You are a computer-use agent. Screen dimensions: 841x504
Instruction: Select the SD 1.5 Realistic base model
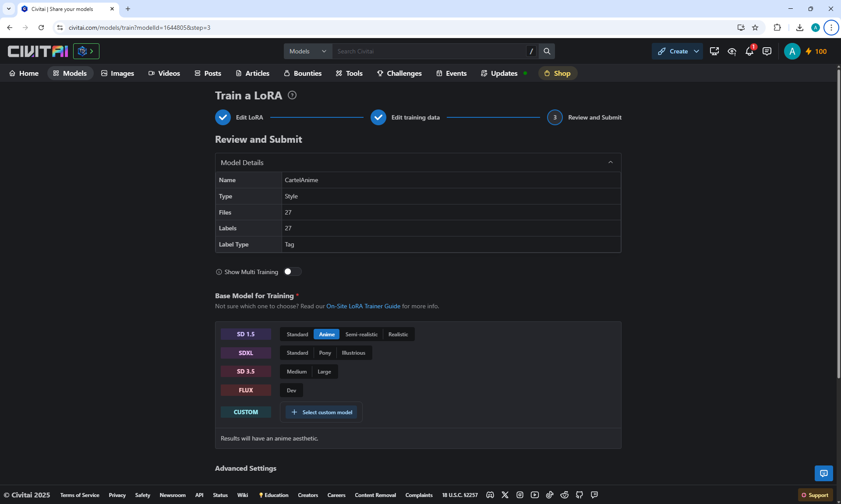point(398,335)
